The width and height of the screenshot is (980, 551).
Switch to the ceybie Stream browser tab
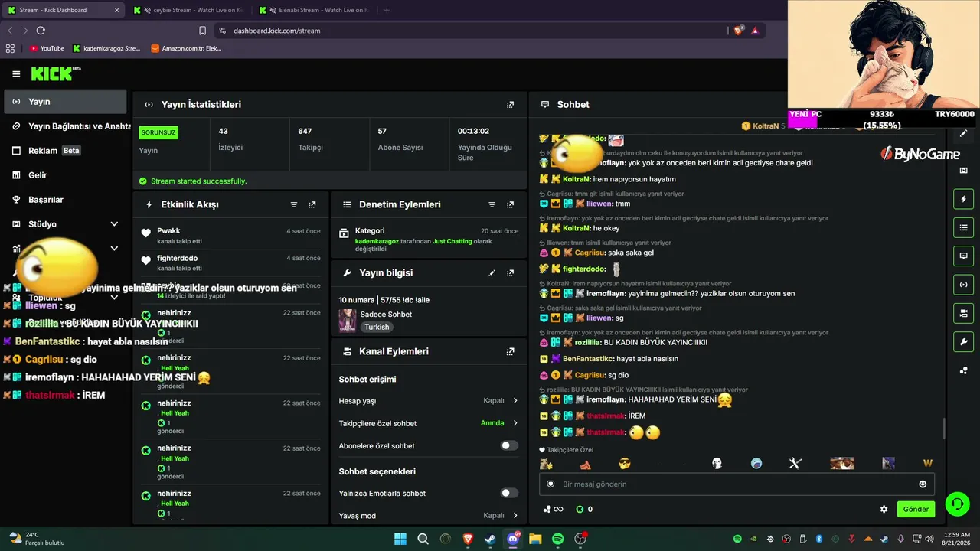(188, 10)
